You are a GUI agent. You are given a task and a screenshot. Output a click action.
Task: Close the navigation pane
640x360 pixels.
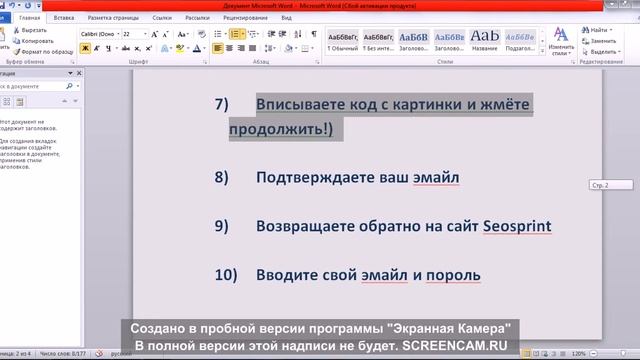click(x=79, y=73)
